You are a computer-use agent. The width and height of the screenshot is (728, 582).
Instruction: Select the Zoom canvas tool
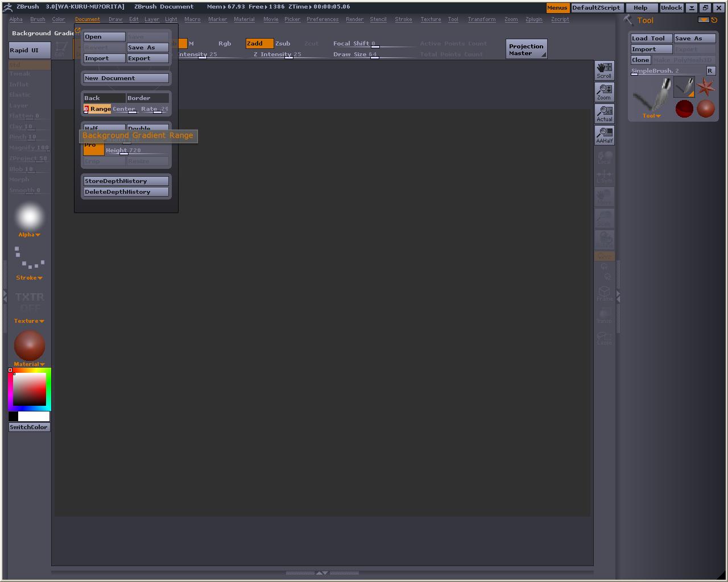pos(604,92)
